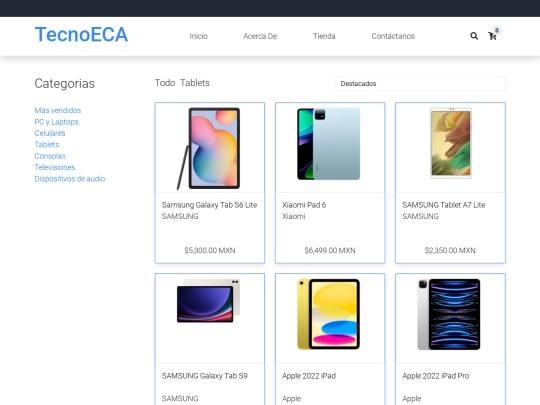This screenshot has height=405, width=540.
Task: Open the search magnifier icon
Action: pyautogui.click(x=474, y=36)
